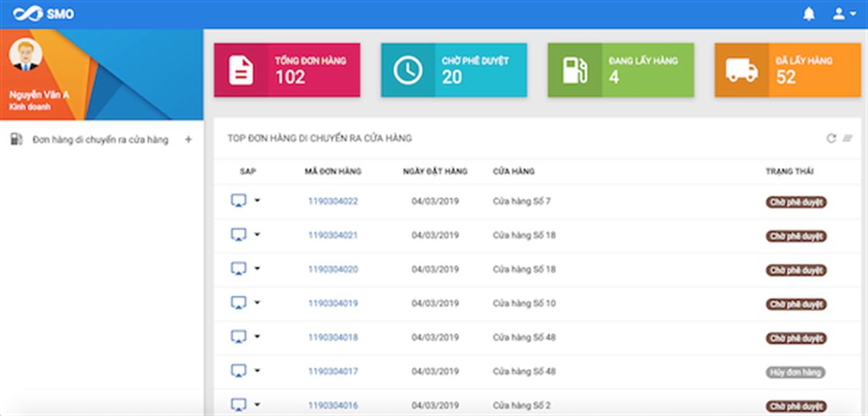This screenshot has height=416, width=868.
Task: Click the gas pump icon in sidebar
Action: [16, 140]
